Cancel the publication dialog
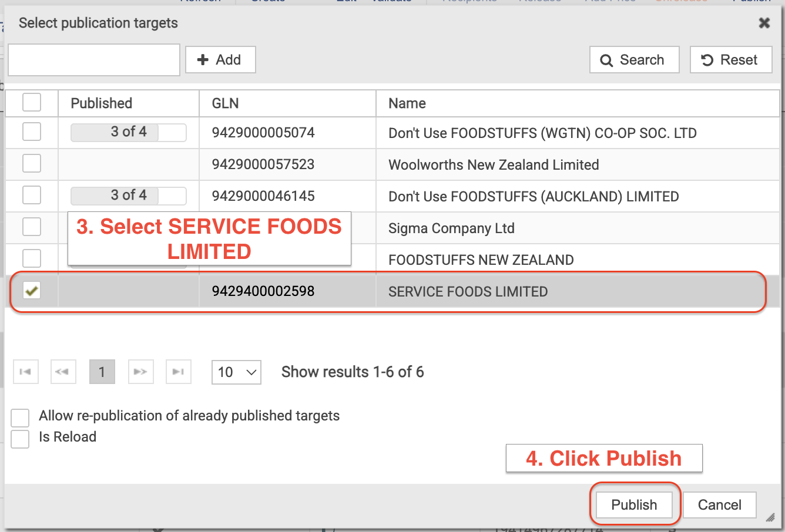Screen dimensions: 785x532 pos(720,505)
